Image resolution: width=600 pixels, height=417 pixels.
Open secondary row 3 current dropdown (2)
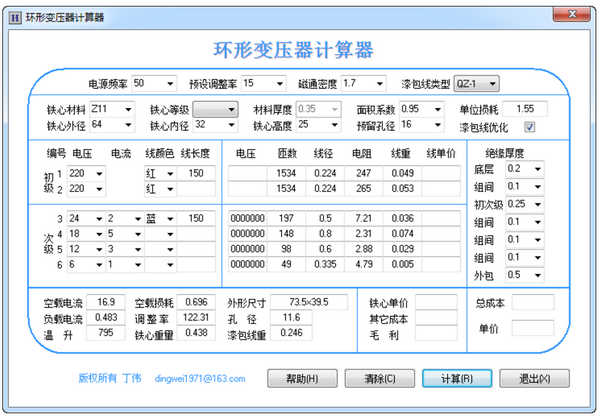click(x=138, y=219)
